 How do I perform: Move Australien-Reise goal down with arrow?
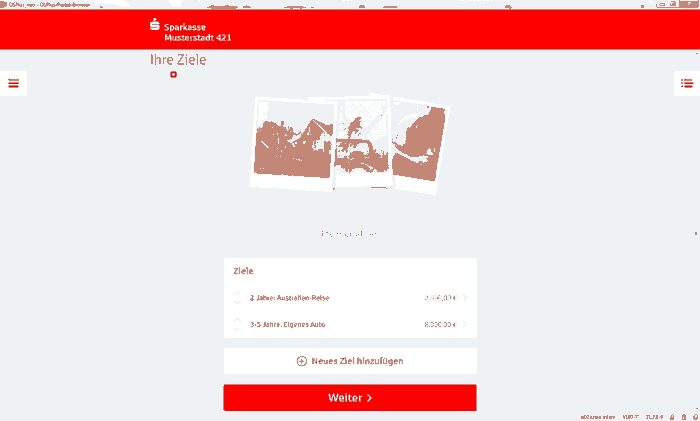(238, 302)
